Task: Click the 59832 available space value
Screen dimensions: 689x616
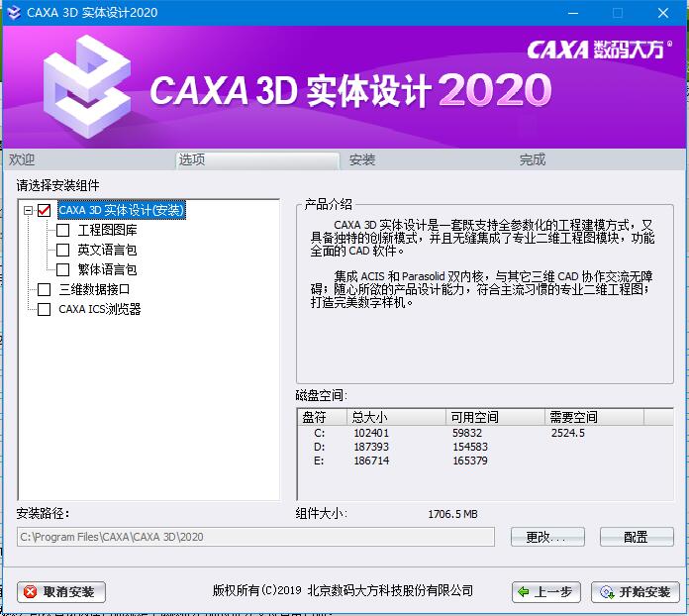Action: [467, 433]
